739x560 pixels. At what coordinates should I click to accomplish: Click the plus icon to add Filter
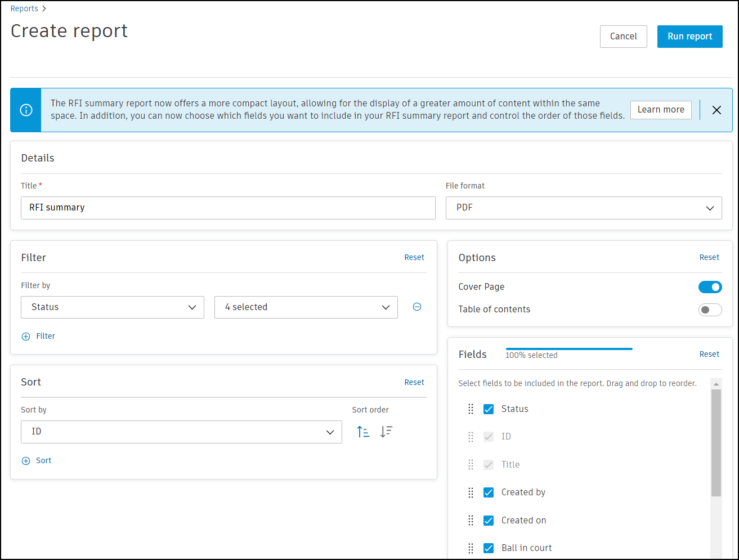[x=26, y=337]
